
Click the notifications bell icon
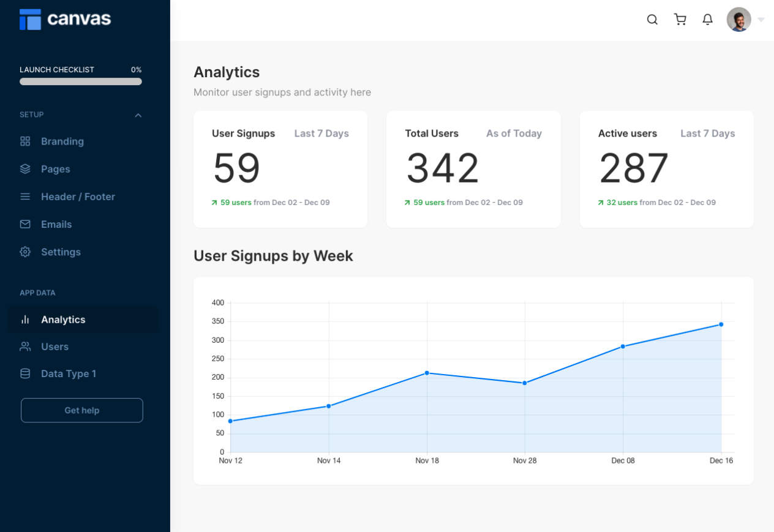coord(707,19)
